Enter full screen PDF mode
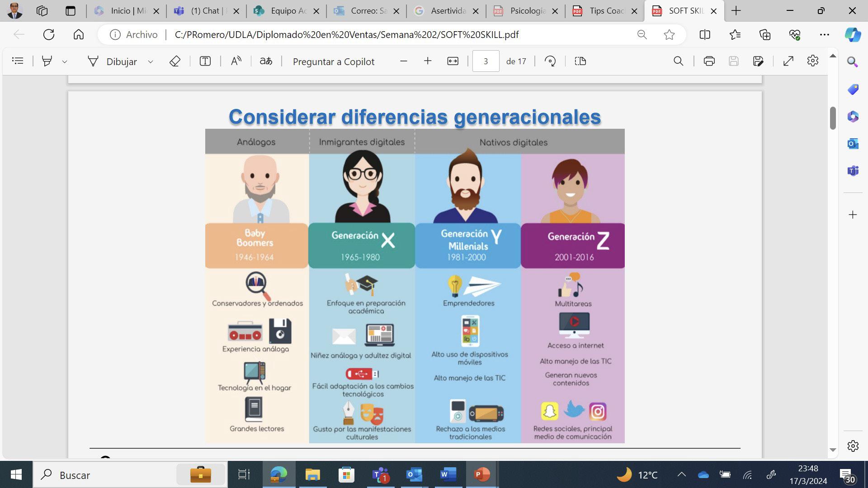 pyautogui.click(x=788, y=61)
